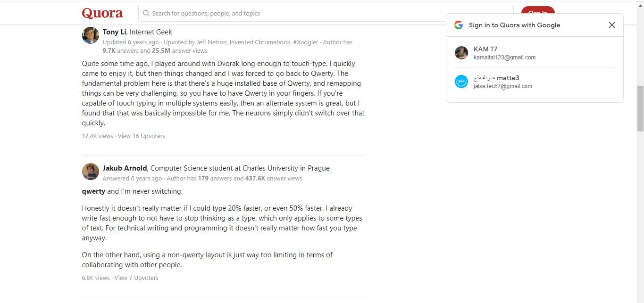Open Jakub Arnold's profile name link

tap(125, 168)
